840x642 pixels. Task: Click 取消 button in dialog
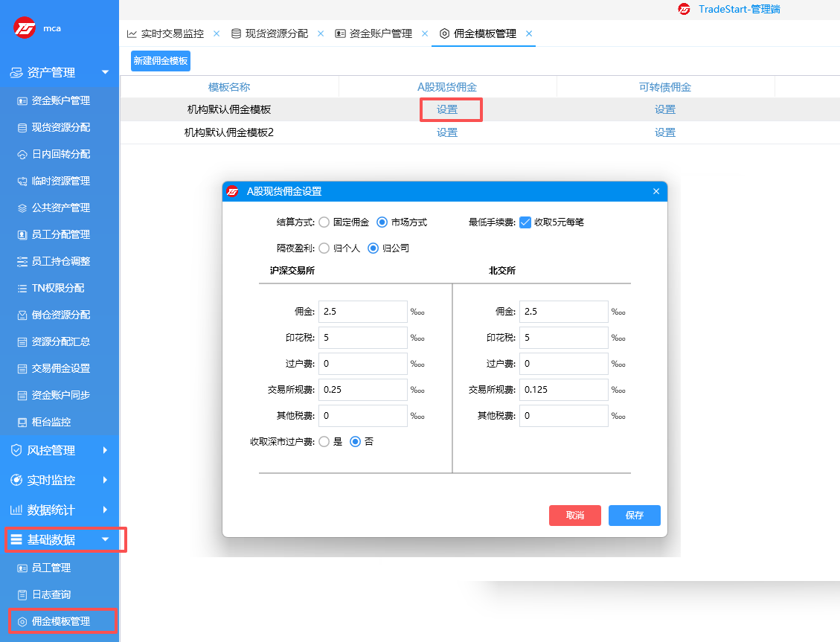point(575,515)
